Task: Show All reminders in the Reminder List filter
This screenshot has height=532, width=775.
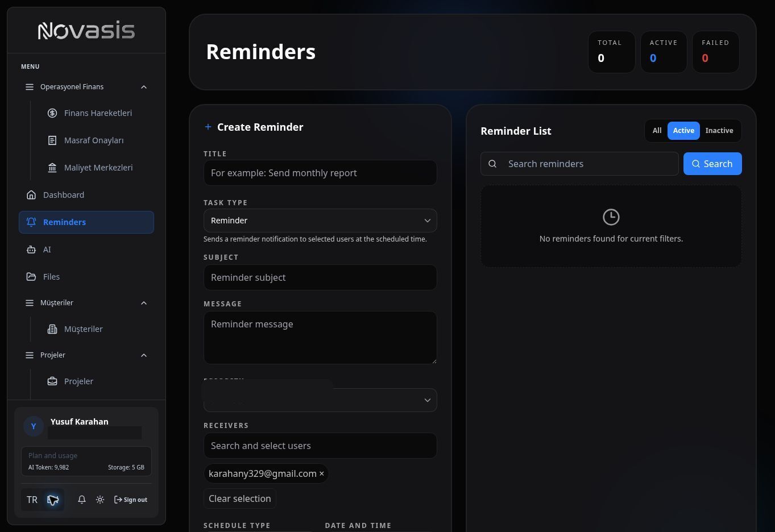Action: tap(657, 131)
